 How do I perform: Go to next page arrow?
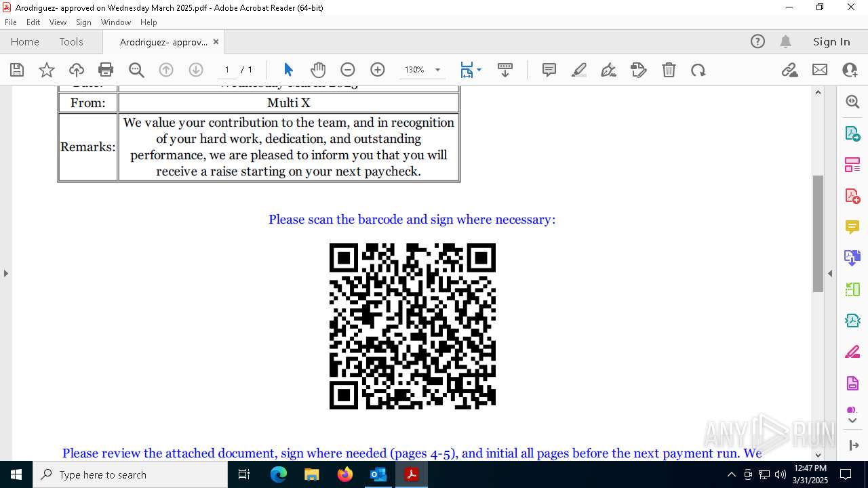click(x=196, y=70)
